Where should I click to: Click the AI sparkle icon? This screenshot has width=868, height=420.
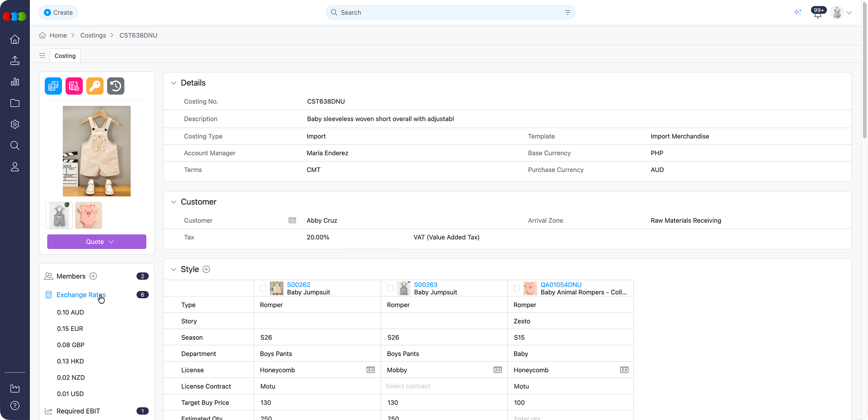(x=798, y=12)
